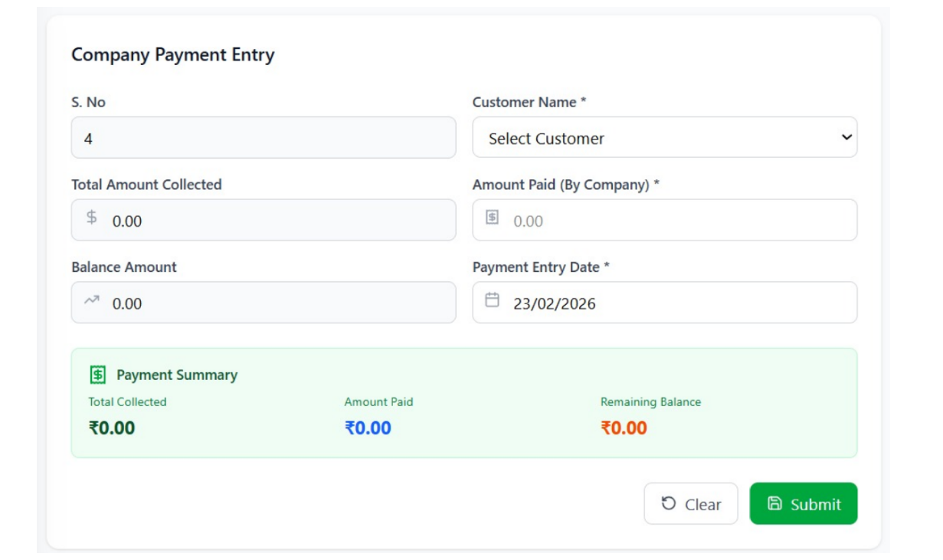
Task: Click the banknote icon next to Payment Summary
Action: click(x=98, y=375)
